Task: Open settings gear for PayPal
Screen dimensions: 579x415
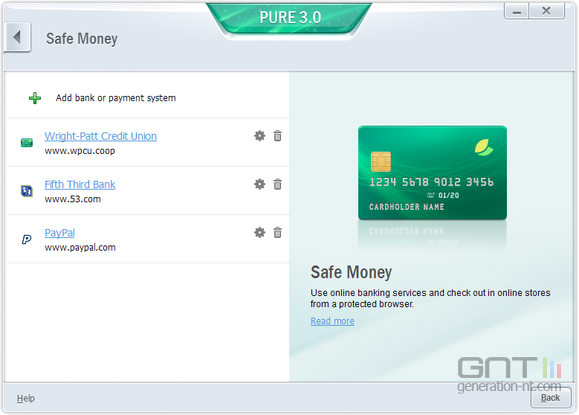Action: click(260, 233)
